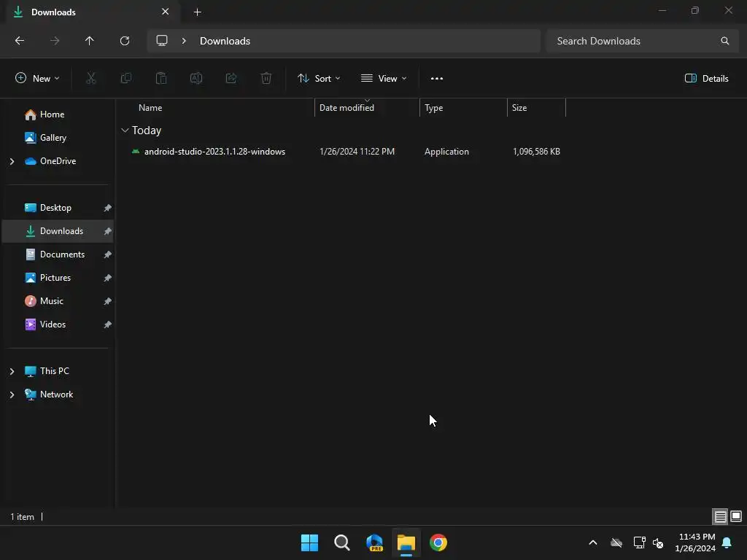Open Network in the sidebar
This screenshot has width=747, height=560.
56,394
